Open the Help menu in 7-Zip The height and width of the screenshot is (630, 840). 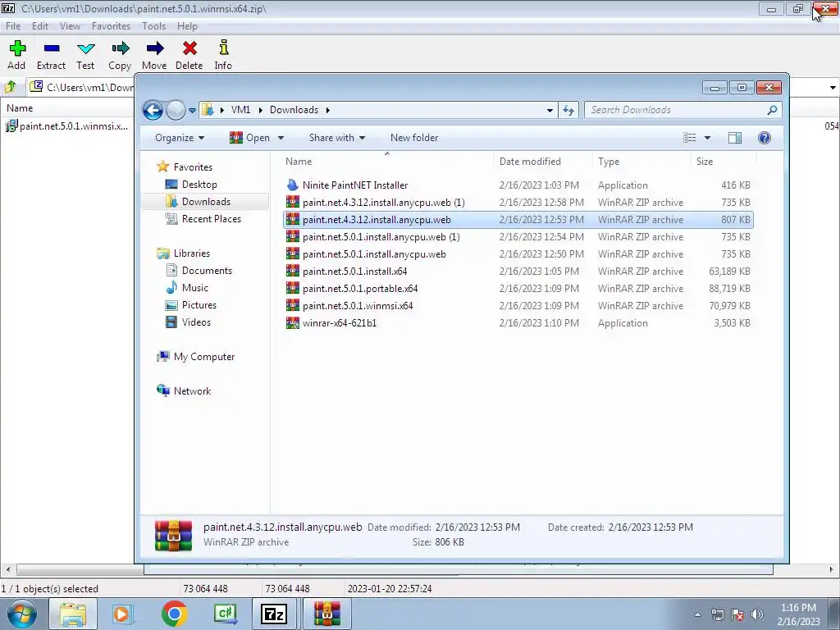[x=187, y=25]
